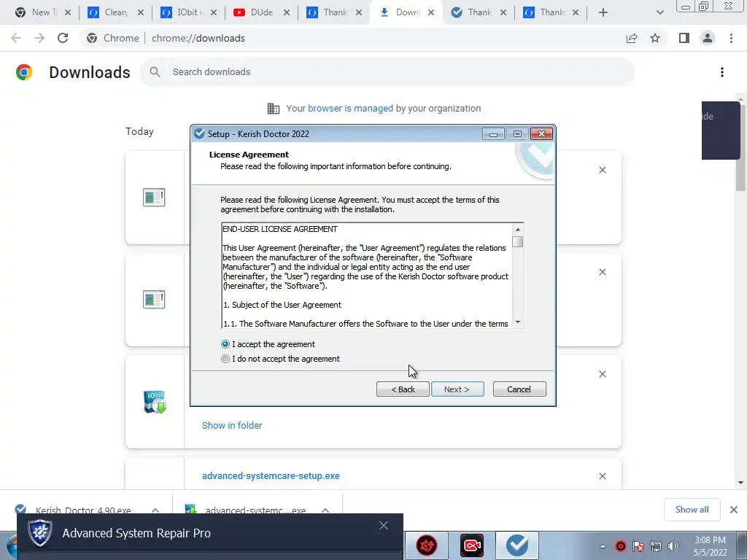Close the 'DUde' YouTube tab
Viewport: 747px width, 560px height.
tap(286, 12)
